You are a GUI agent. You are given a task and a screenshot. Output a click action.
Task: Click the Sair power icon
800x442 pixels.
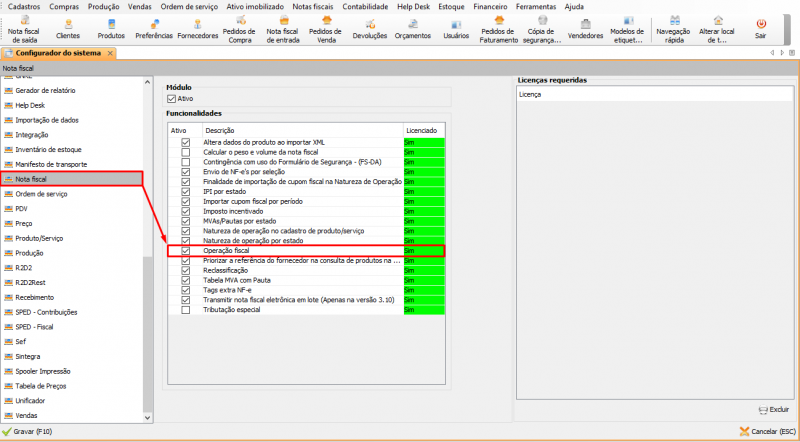click(761, 26)
